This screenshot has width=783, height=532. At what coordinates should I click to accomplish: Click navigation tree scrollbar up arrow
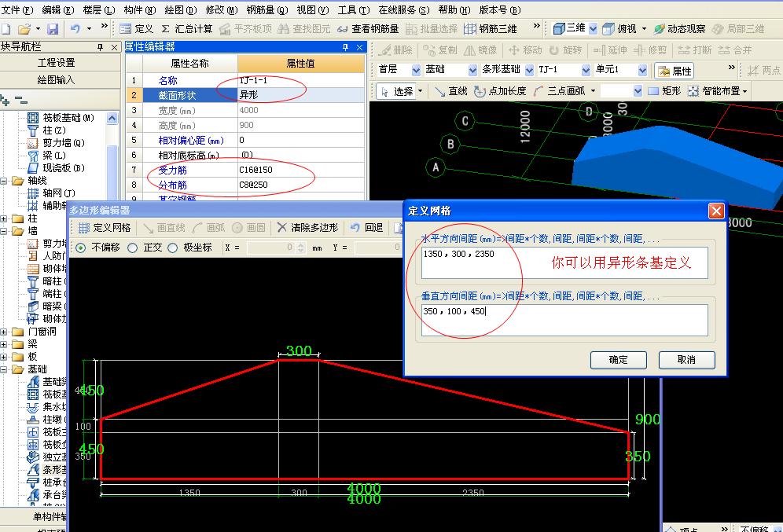pyautogui.click(x=112, y=119)
